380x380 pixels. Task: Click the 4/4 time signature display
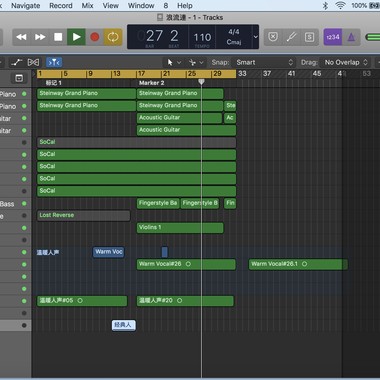tap(234, 32)
